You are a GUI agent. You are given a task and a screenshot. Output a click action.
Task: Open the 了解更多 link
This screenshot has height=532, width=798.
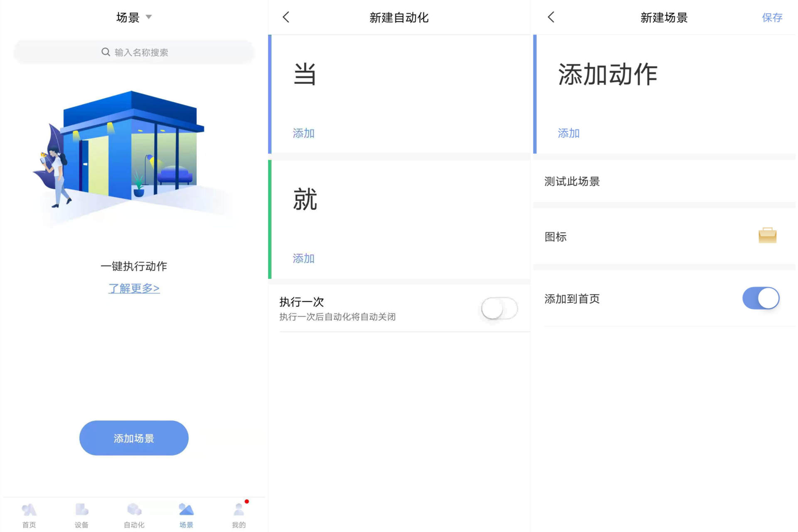[x=134, y=288]
